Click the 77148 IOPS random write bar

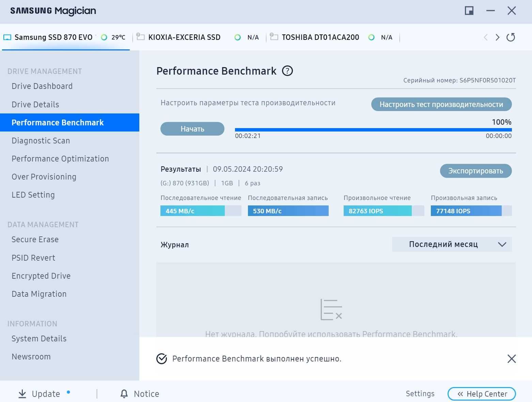[471, 211]
